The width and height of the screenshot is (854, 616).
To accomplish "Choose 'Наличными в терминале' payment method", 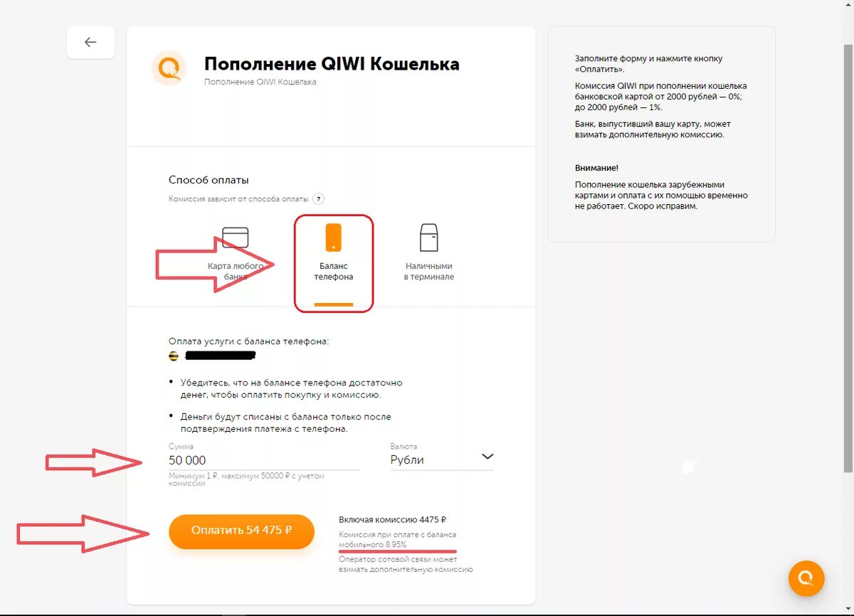I will tap(429, 255).
